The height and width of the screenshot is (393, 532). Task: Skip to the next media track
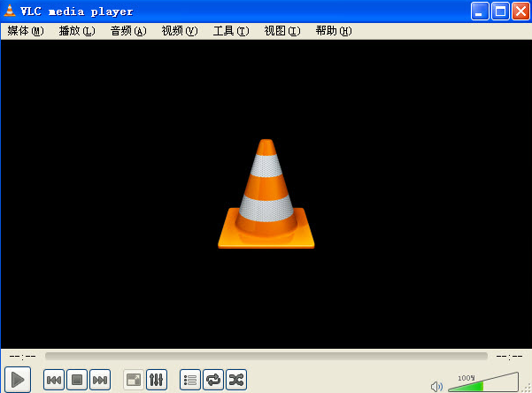pos(100,380)
